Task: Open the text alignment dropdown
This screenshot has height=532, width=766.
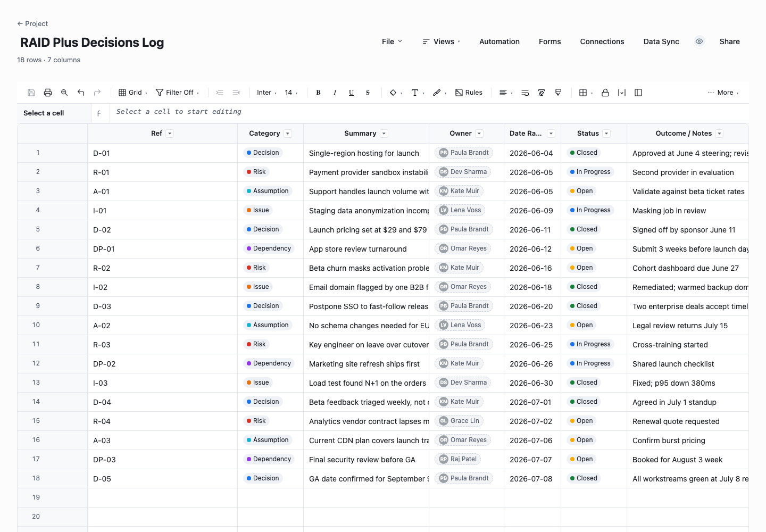Action: (x=506, y=93)
